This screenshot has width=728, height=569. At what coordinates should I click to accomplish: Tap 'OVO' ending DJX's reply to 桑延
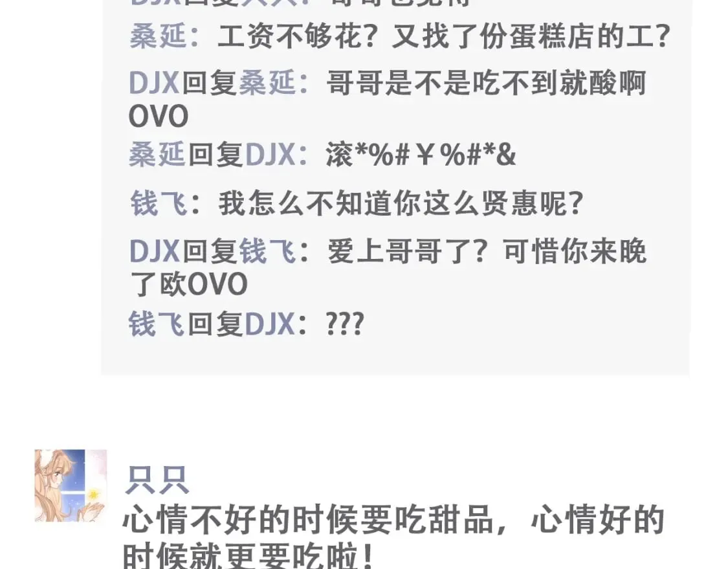point(159,116)
